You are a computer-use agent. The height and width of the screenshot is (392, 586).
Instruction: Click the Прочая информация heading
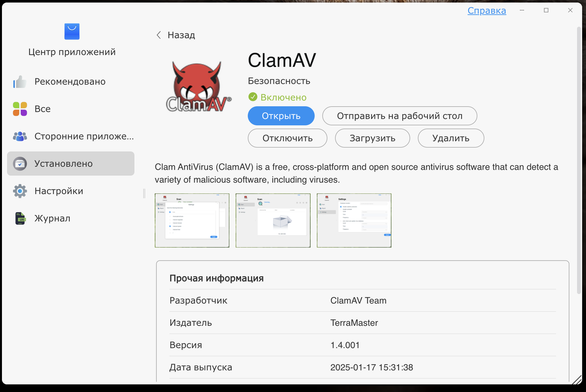(x=216, y=278)
